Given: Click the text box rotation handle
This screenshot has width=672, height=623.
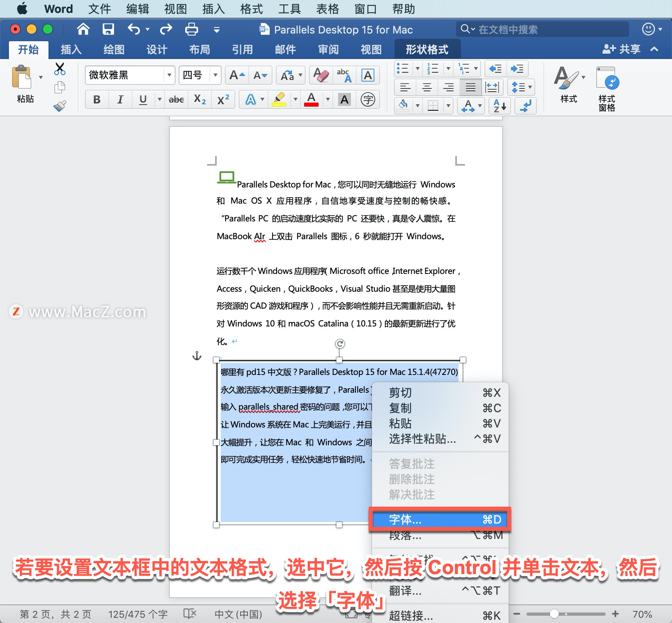Looking at the screenshot, I should tap(340, 344).
